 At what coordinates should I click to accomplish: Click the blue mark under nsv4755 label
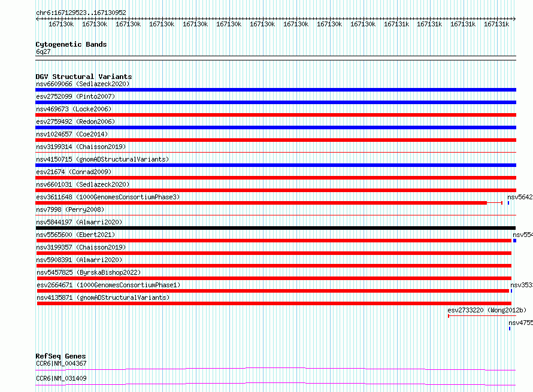point(510,329)
